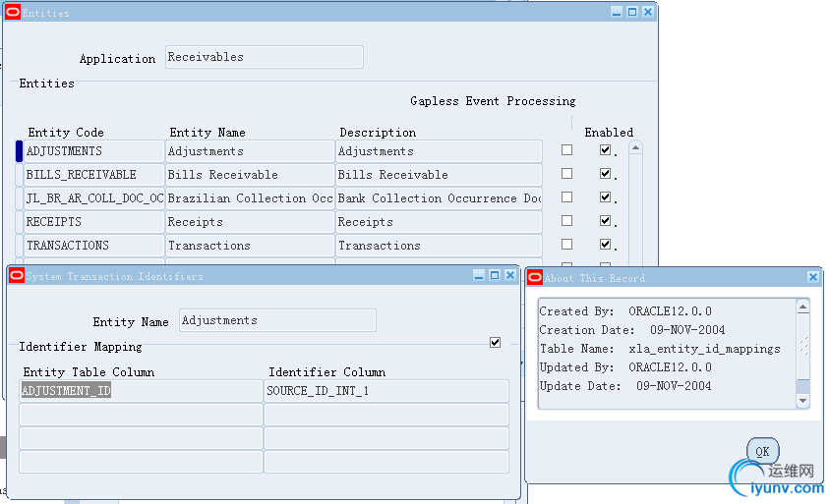The width and height of the screenshot is (830, 504).
Task: Click the Application field showing Receivables
Action: coord(265,57)
